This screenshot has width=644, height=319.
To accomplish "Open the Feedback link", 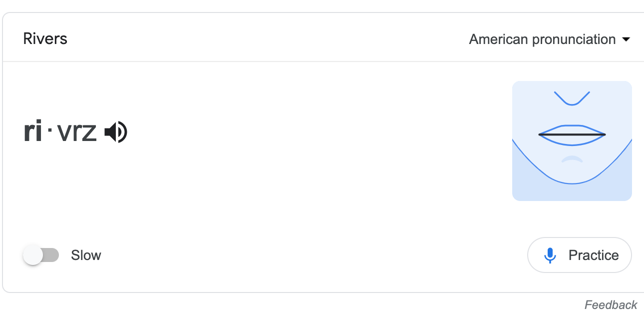I will tap(611, 304).
